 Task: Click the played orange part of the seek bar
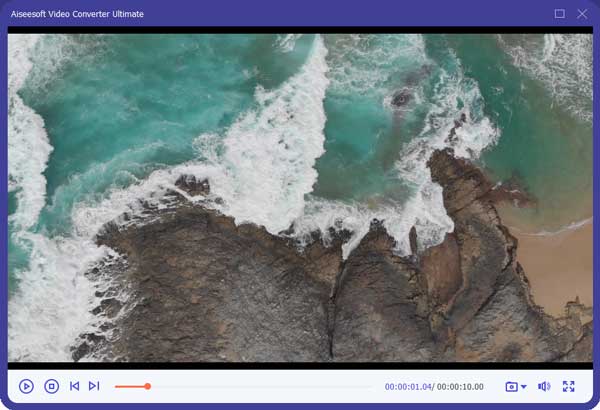[128, 386]
